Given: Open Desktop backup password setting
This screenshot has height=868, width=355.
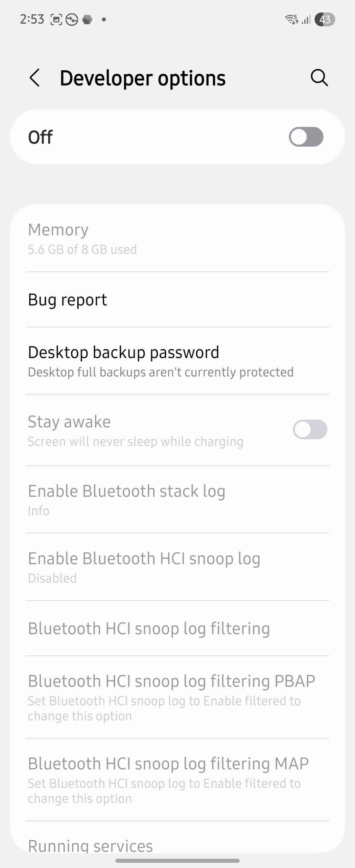Looking at the screenshot, I should pyautogui.click(x=177, y=361).
